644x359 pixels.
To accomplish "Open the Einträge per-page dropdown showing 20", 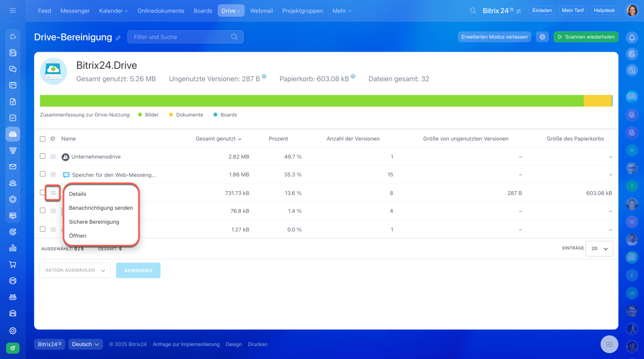I will click(599, 248).
